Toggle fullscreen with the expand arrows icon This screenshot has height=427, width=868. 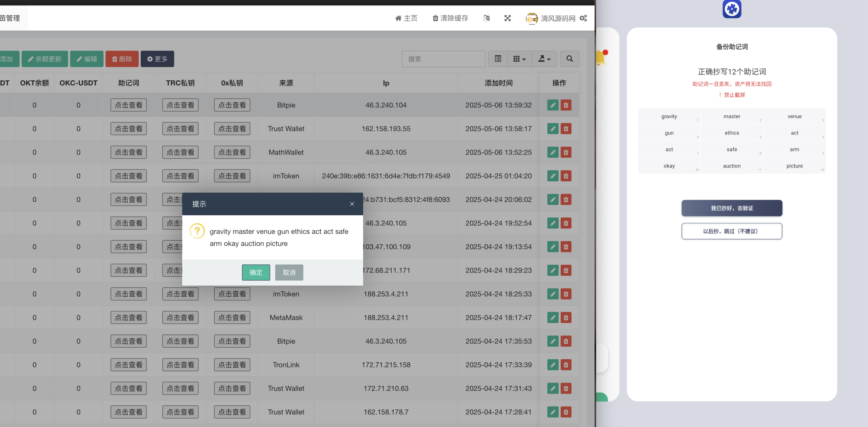click(x=507, y=18)
